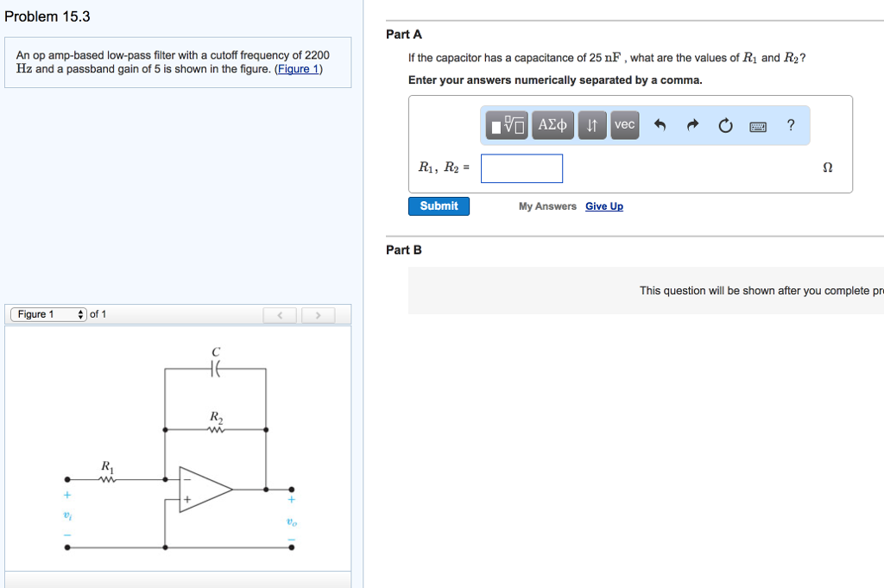Submit the answer for Part A
Image resolution: width=884 pixels, height=588 pixels.
pos(439,205)
